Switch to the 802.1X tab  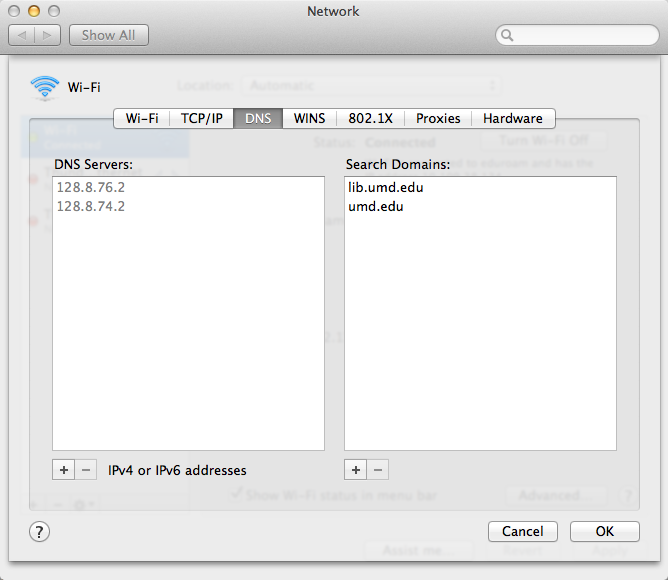(x=371, y=118)
